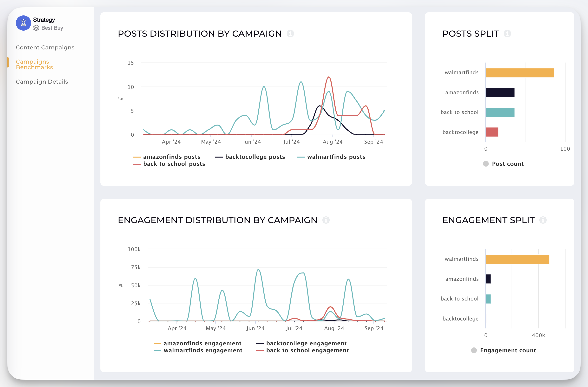Click Strategy title in sidebar header

(x=44, y=20)
